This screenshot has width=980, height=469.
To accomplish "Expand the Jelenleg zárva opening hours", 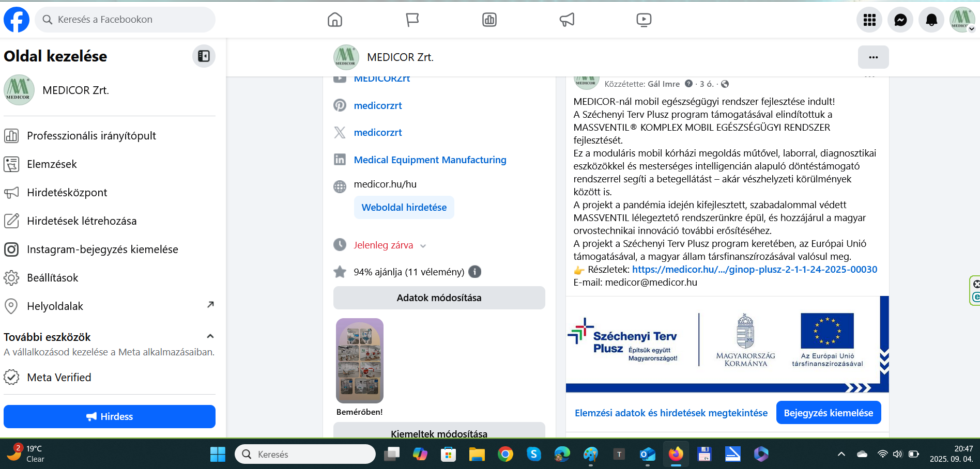I will coord(423,246).
